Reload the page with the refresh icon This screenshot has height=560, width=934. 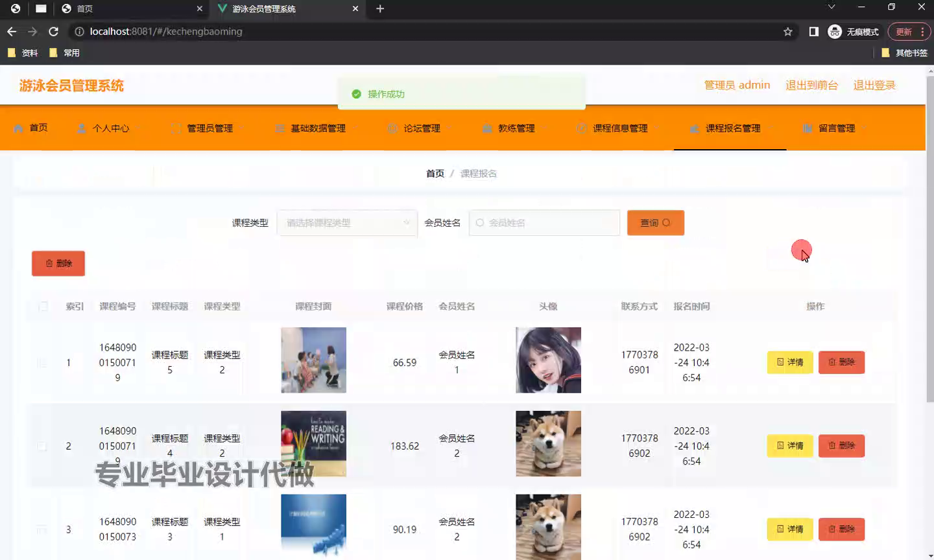coord(54,31)
